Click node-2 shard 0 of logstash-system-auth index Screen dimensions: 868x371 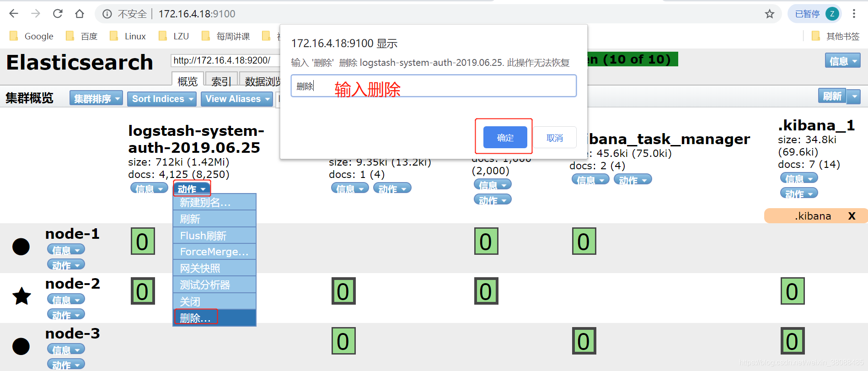coord(143,291)
